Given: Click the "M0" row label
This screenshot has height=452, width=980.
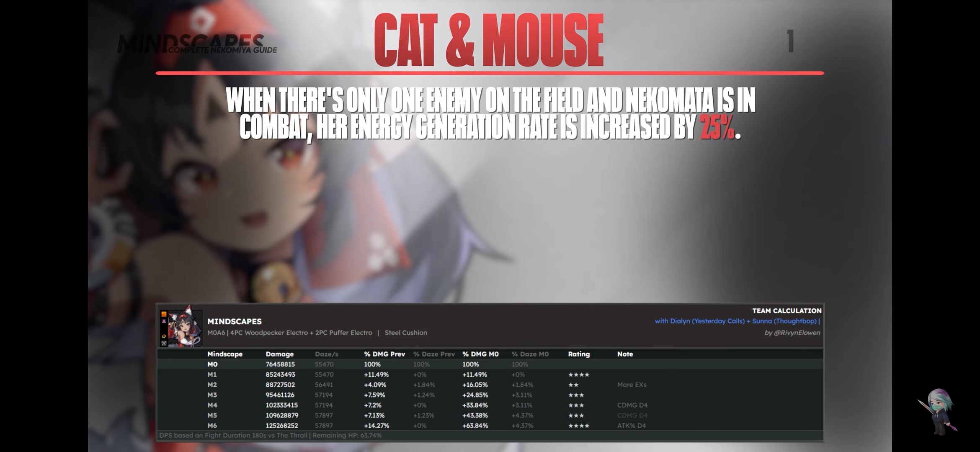Looking at the screenshot, I should pos(212,365).
